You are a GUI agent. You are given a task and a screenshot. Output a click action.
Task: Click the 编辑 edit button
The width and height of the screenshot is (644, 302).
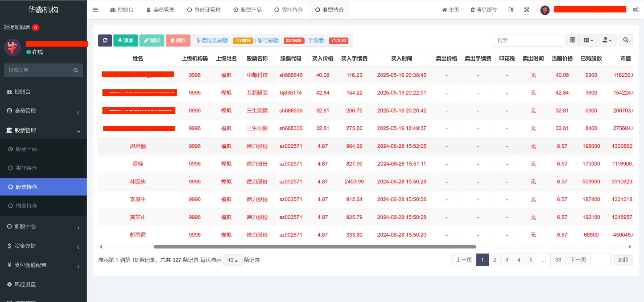point(152,40)
